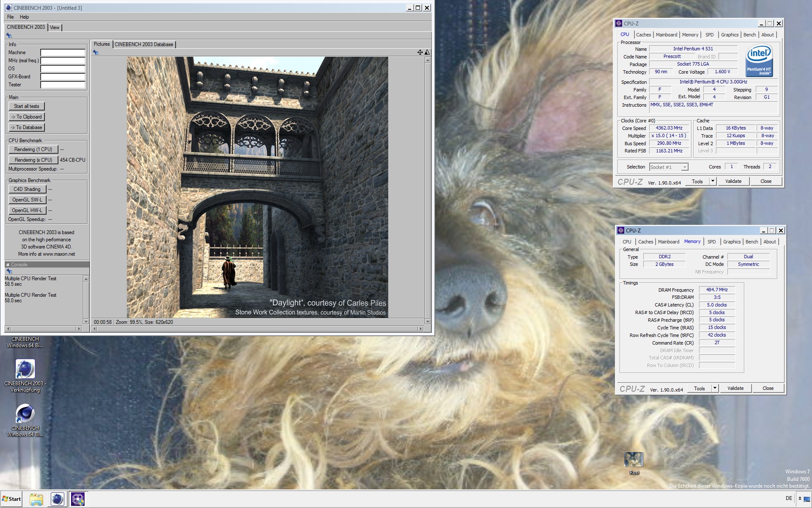
Task: Click CINEBENCH title bar app icon
Action: click(8, 8)
